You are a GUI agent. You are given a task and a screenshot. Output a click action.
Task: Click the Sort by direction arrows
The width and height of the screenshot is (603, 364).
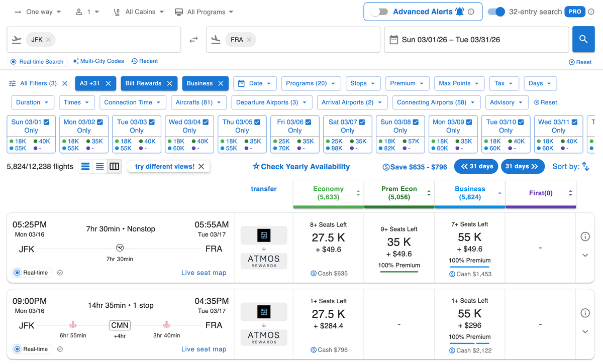[x=584, y=166]
